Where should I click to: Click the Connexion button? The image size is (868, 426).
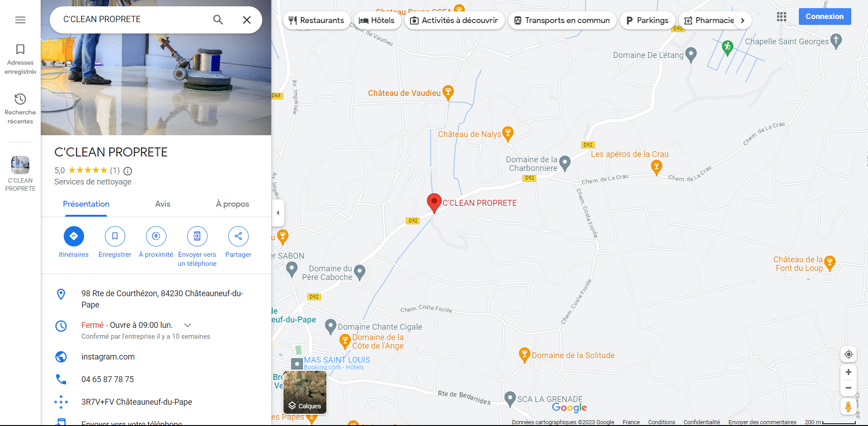(825, 16)
